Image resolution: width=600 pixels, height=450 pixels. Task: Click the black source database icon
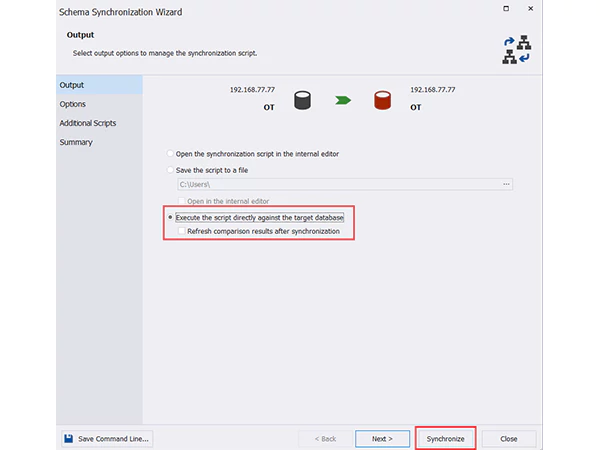(x=302, y=100)
